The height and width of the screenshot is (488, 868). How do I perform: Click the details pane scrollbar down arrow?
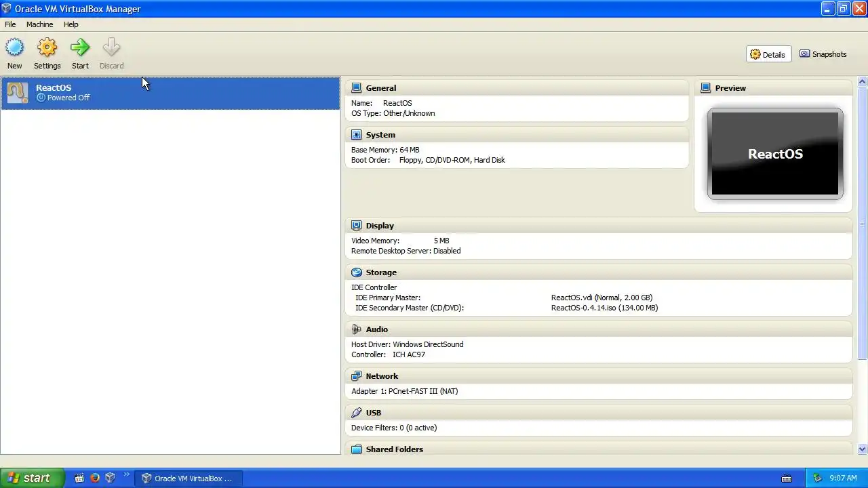point(863,449)
